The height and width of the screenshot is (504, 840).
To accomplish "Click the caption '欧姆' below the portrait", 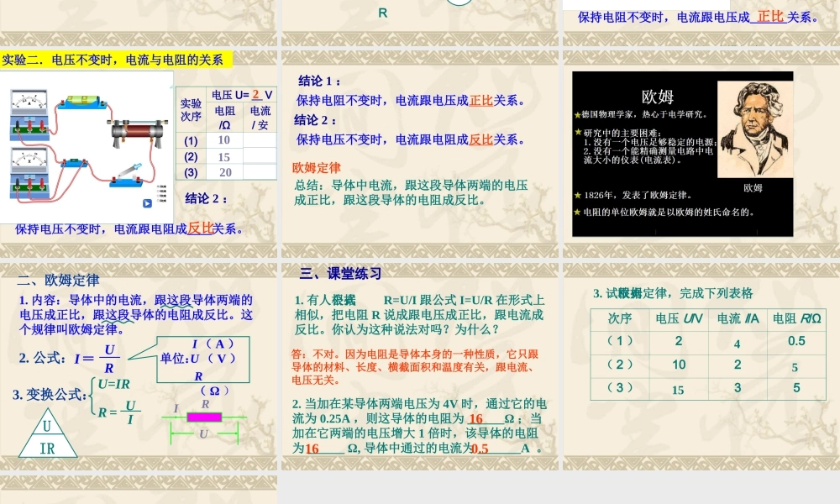I will click(753, 187).
